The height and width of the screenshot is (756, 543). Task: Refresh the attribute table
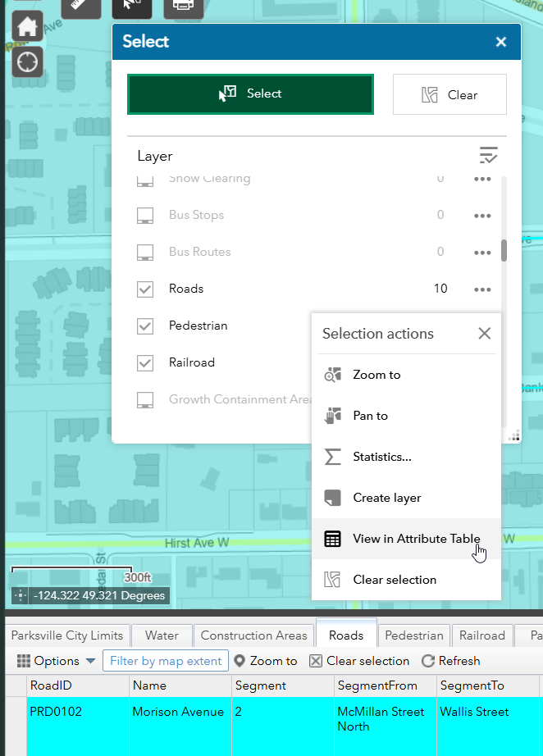[x=450, y=661]
